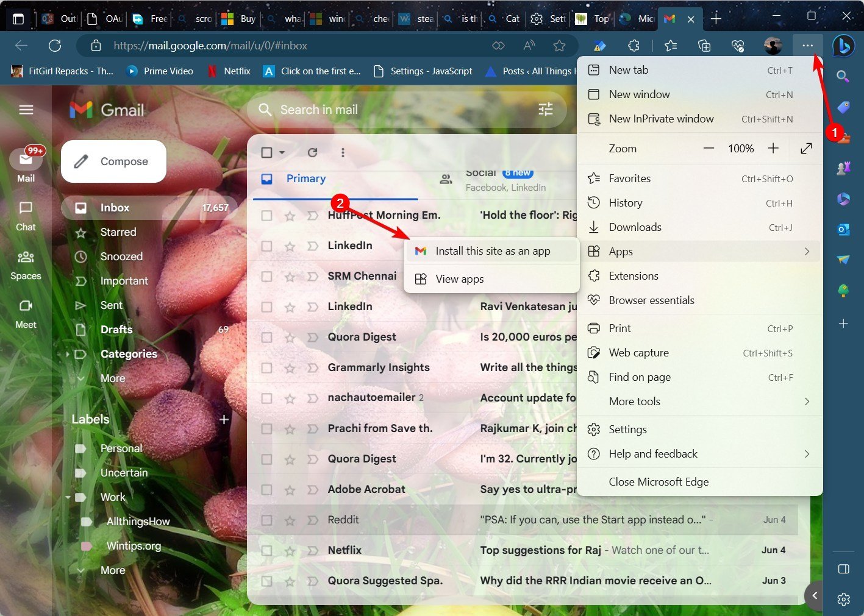Mark nachautoemailer email as important

[312, 398]
